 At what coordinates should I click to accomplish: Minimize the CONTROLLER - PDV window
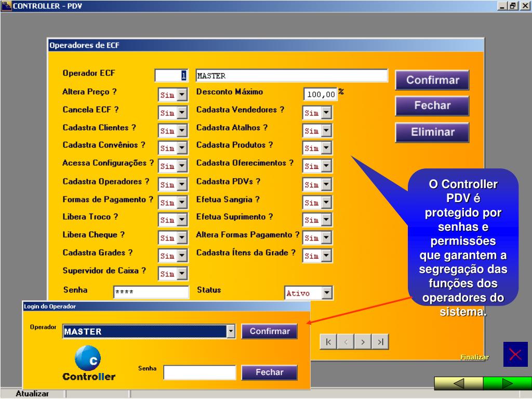click(503, 6)
